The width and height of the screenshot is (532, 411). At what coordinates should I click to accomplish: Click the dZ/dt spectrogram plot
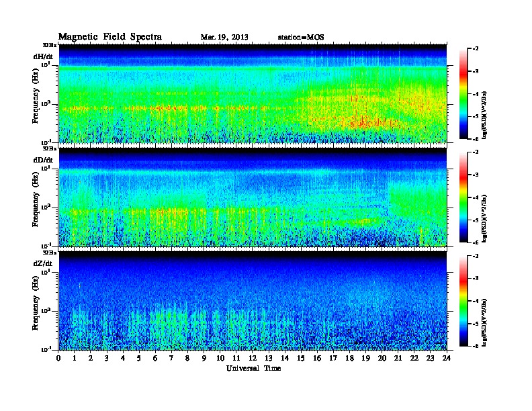pyautogui.click(x=253, y=301)
